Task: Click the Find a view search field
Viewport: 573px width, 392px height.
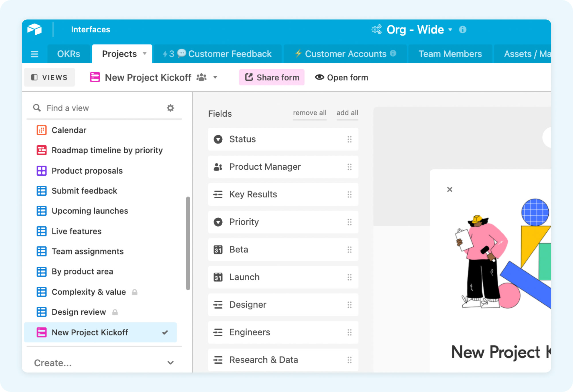Action: tap(97, 108)
